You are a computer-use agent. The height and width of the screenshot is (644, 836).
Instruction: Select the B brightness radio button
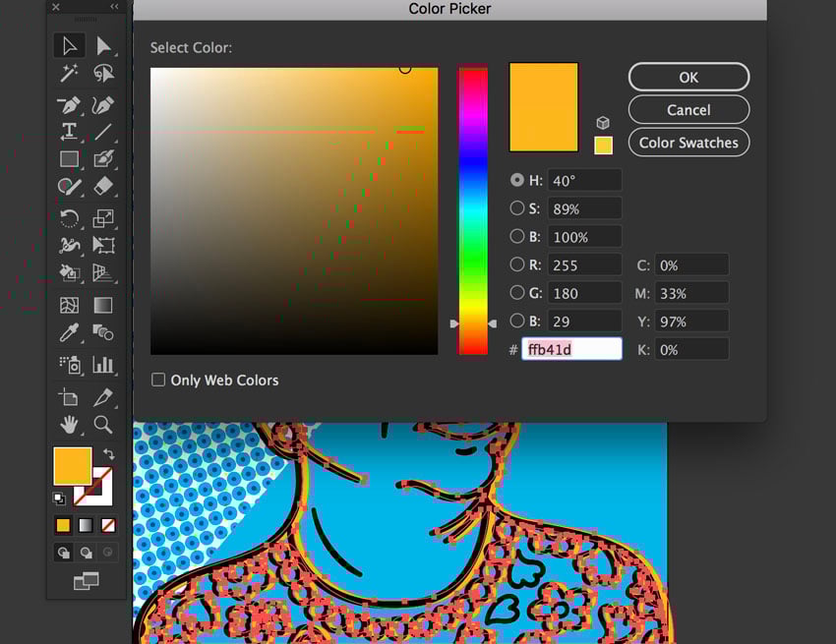[516, 236]
